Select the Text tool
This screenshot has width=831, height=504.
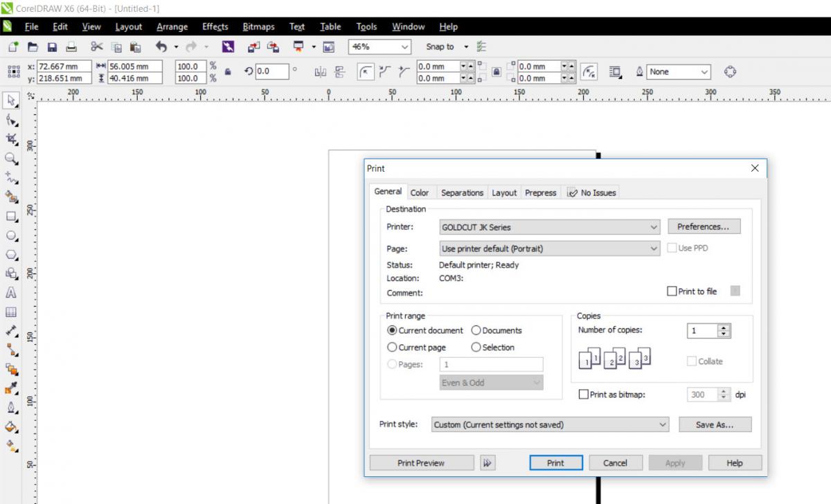point(11,293)
